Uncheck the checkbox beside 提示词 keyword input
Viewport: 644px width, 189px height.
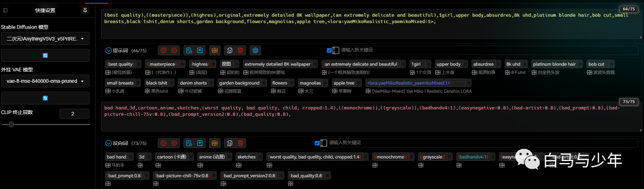[x=329, y=50]
